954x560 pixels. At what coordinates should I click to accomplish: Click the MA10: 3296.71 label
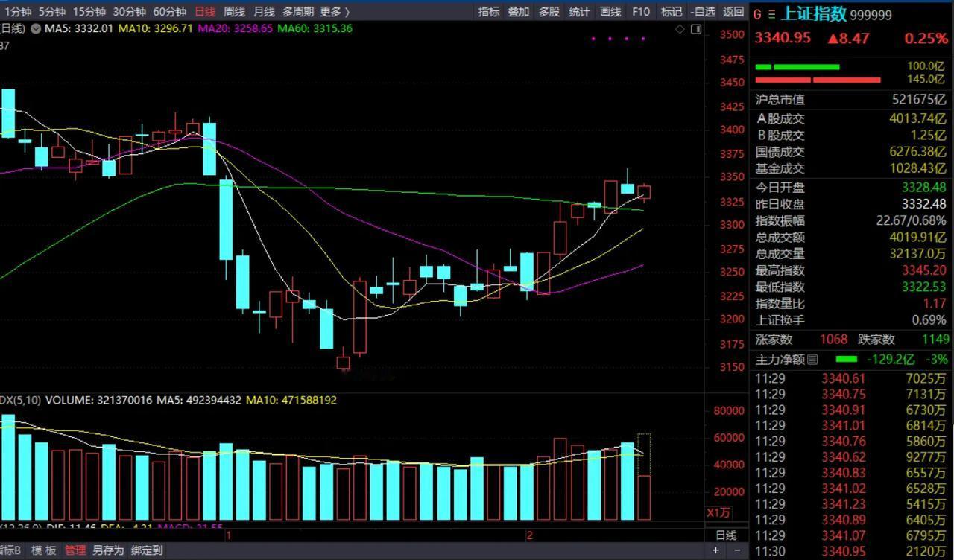coord(155,28)
